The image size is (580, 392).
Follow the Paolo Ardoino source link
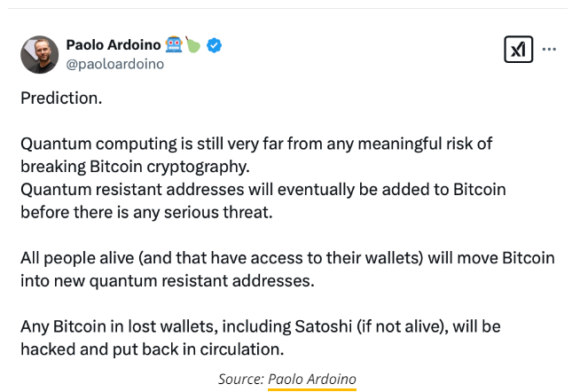pos(312,380)
